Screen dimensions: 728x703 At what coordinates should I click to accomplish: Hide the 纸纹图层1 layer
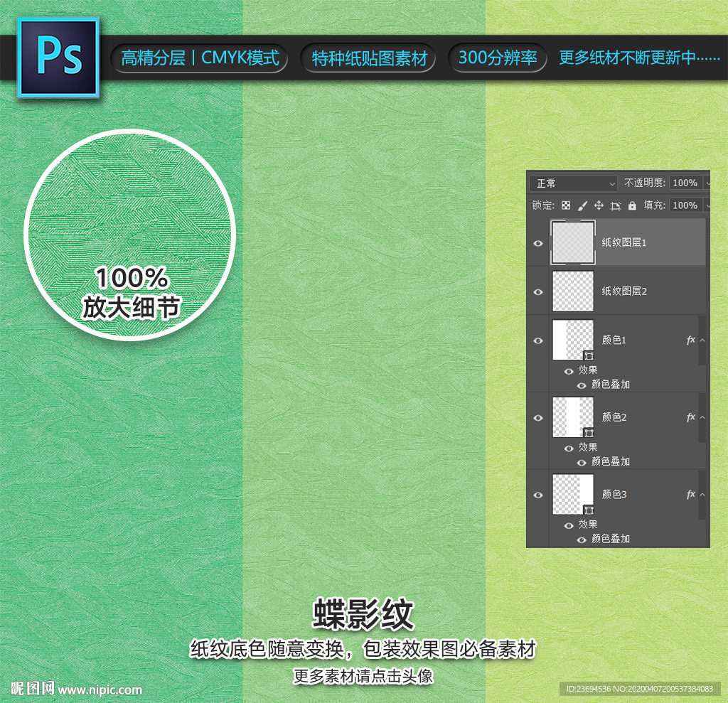click(538, 243)
